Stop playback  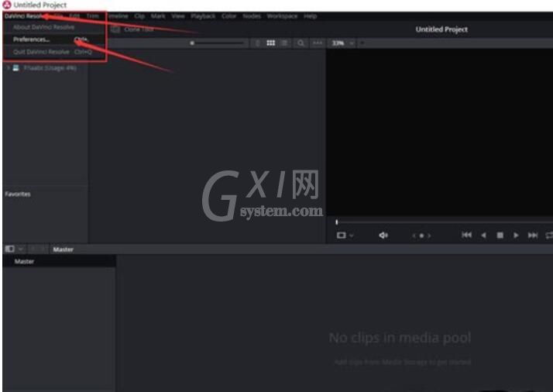[500, 235]
